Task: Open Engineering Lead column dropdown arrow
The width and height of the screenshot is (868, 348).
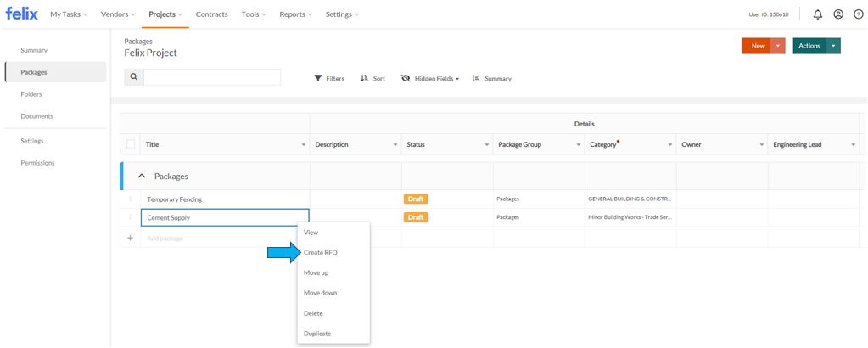Action: coord(853,144)
